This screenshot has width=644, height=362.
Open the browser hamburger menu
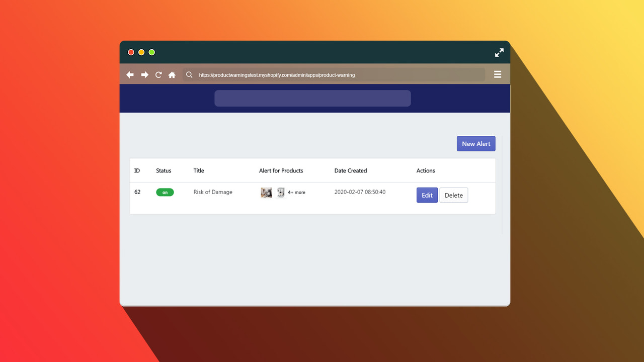[498, 74]
